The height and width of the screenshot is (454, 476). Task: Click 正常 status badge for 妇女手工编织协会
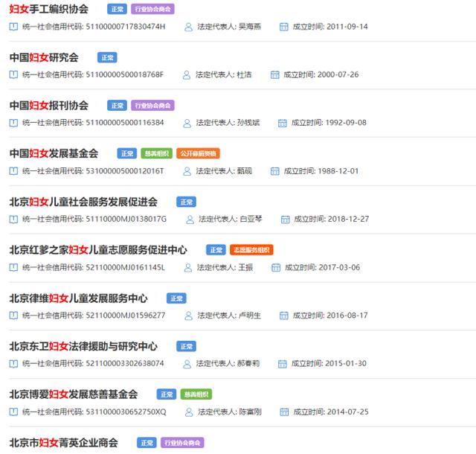pos(117,9)
